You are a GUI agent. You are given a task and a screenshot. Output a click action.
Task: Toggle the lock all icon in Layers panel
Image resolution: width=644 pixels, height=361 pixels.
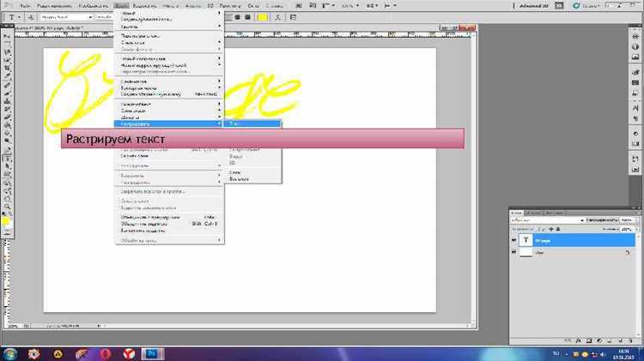pyautogui.click(x=558, y=229)
